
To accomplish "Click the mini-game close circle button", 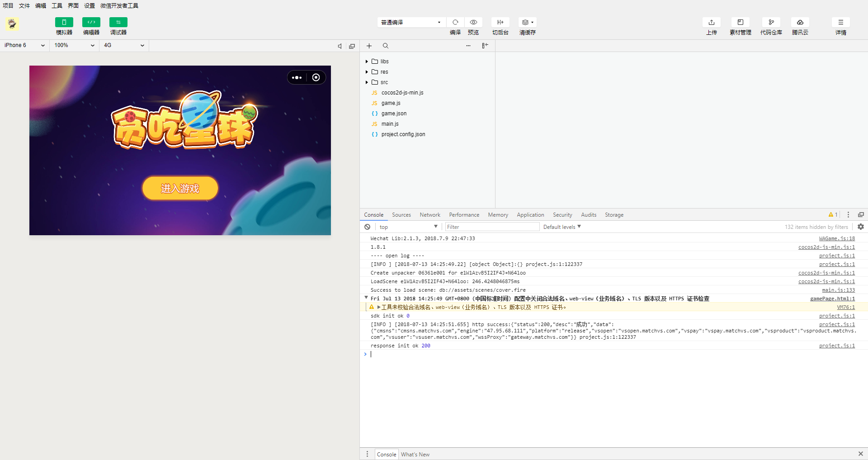I will coord(316,77).
